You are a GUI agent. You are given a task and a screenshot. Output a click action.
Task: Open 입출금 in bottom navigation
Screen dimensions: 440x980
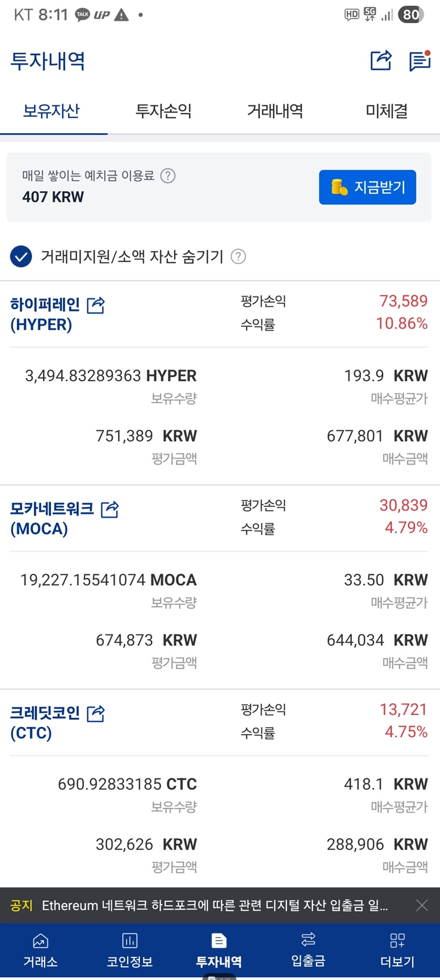(x=308, y=950)
